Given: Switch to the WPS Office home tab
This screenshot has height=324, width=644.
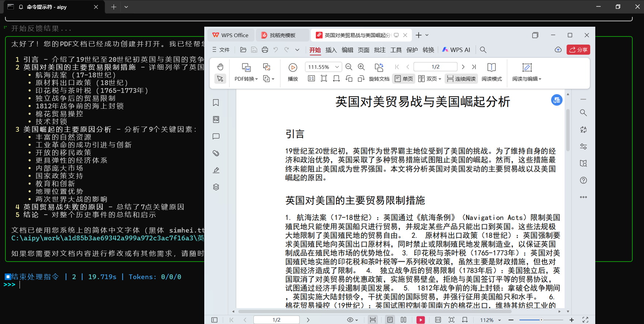Looking at the screenshot, I should coord(231,35).
